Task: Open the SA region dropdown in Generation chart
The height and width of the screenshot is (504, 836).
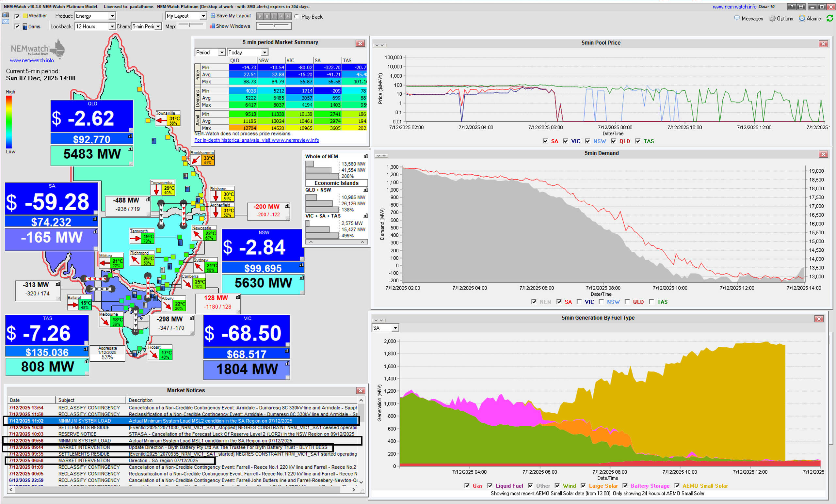Action: pos(395,328)
